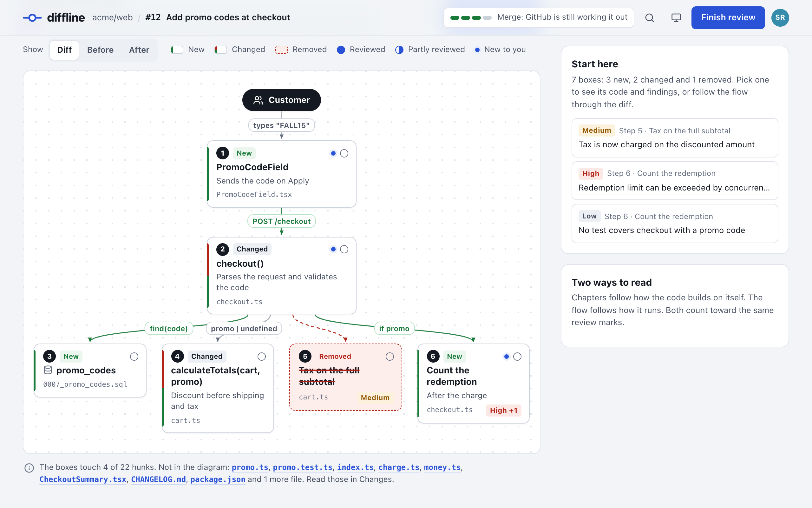Click the merge progress bar segments
The width and height of the screenshot is (812, 508).
tap(471, 17)
